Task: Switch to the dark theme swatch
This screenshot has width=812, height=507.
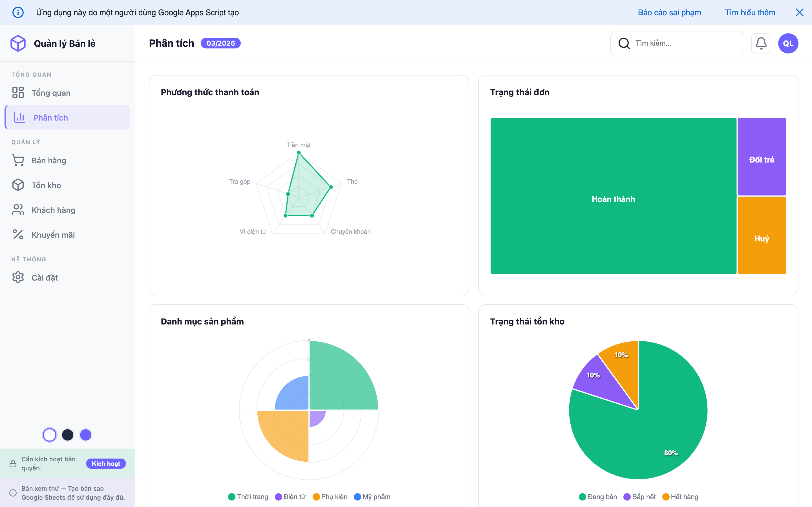Action: tap(68, 435)
